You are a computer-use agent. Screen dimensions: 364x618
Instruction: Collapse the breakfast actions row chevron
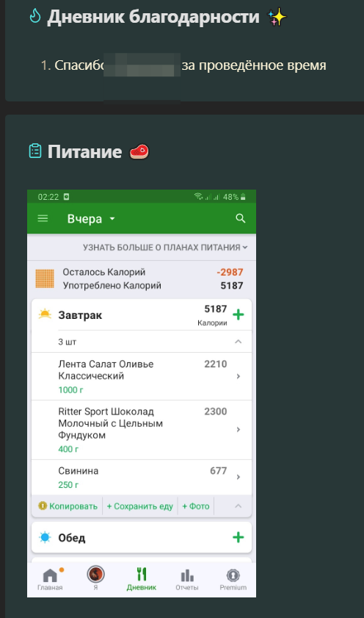(x=238, y=506)
